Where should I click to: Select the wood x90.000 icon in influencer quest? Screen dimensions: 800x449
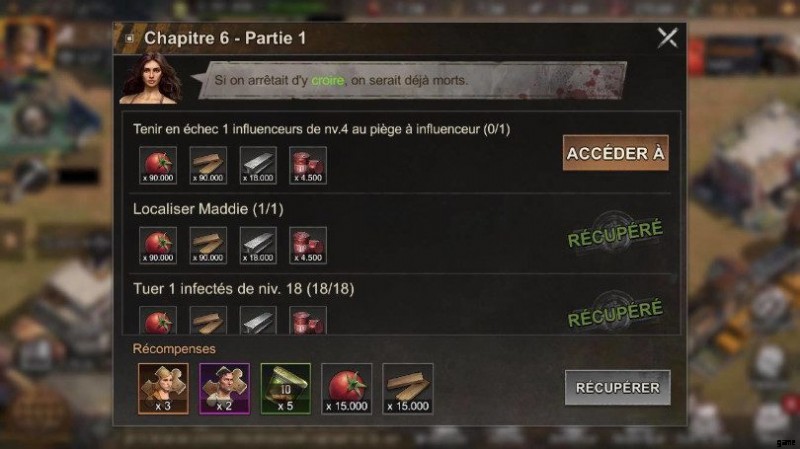tap(208, 165)
